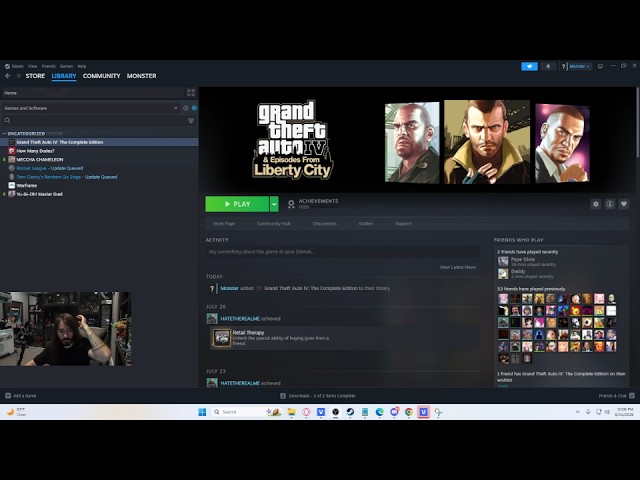Open the advanced filter options icon
Viewport: 640px width, 480px height.
[x=191, y=120]
